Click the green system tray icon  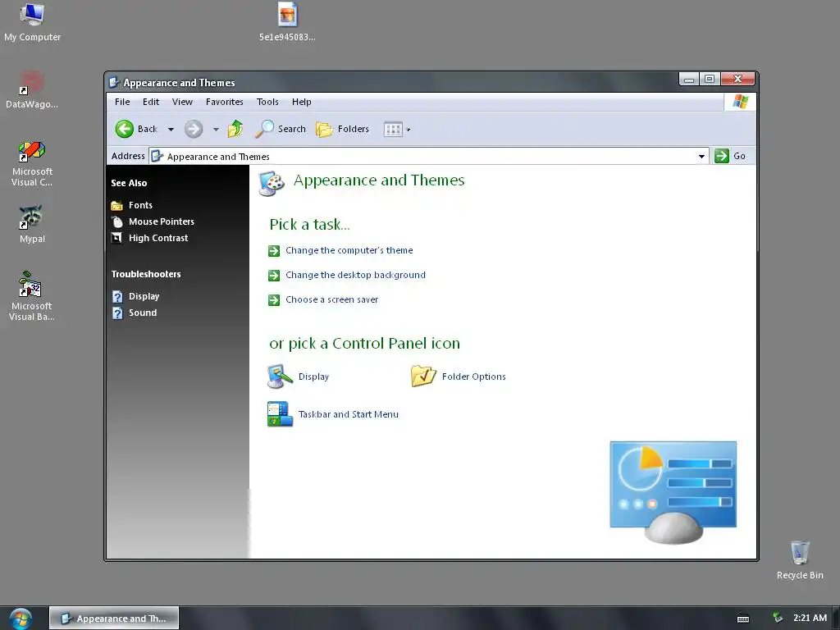pos(778,619)
